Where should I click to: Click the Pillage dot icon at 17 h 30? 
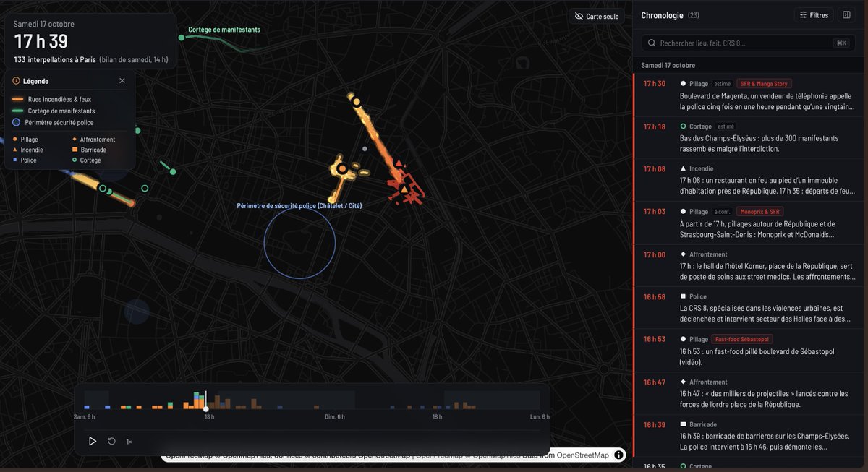(x=683, y=84)
